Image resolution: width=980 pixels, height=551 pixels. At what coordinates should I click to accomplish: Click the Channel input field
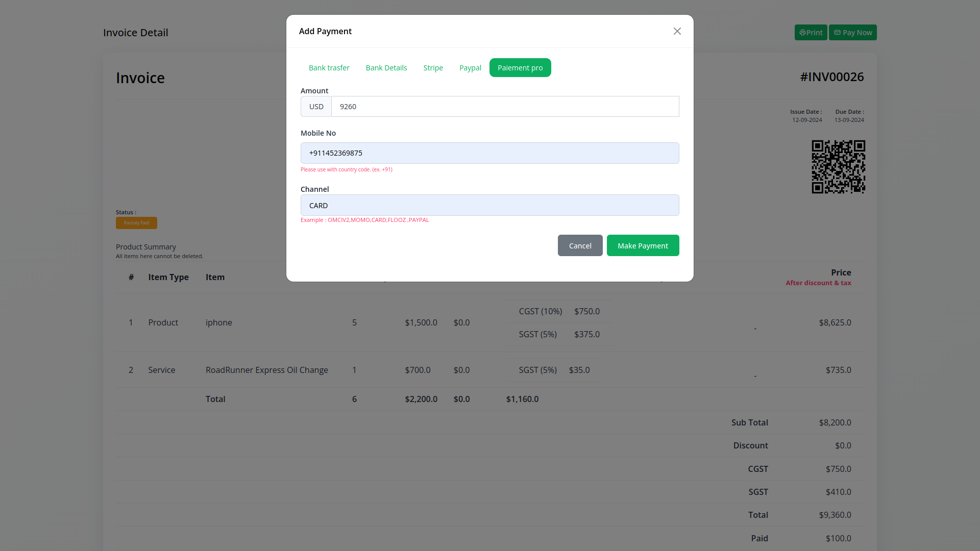(489, 205)
